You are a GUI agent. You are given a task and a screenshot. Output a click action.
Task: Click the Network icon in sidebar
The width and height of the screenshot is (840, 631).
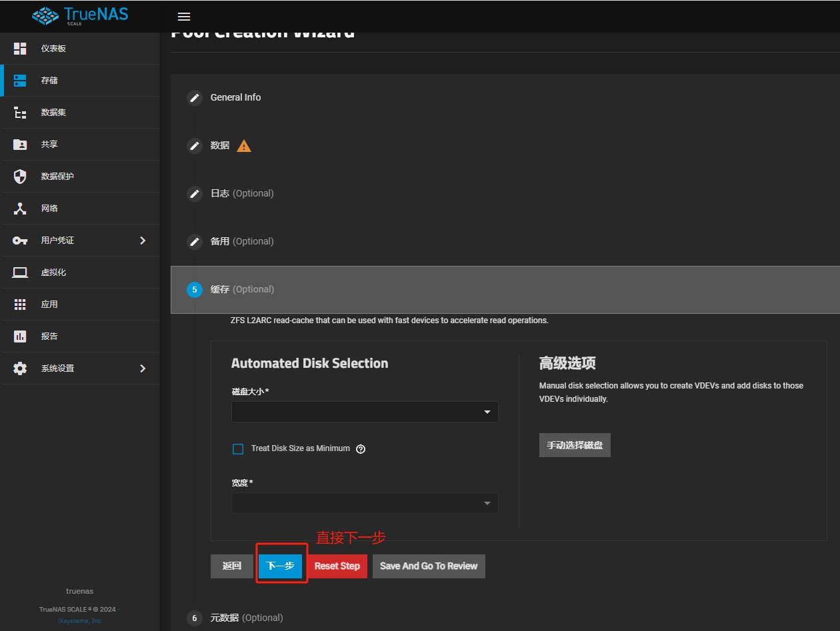click(x=20, y=209)
